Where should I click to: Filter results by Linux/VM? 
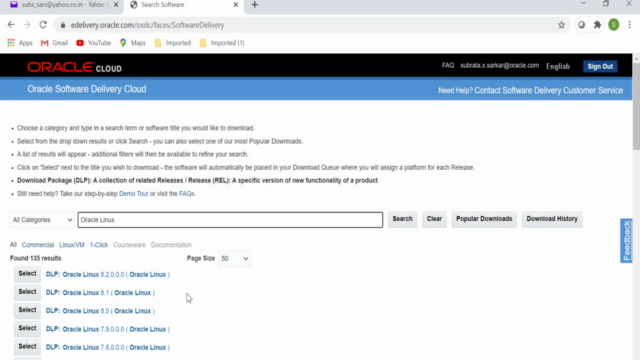72,245
